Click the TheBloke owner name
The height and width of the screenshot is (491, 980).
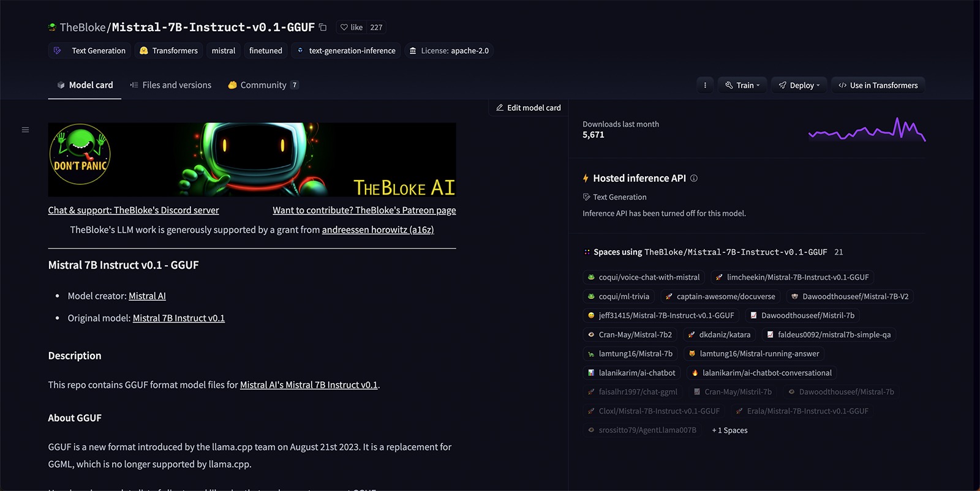83,27
